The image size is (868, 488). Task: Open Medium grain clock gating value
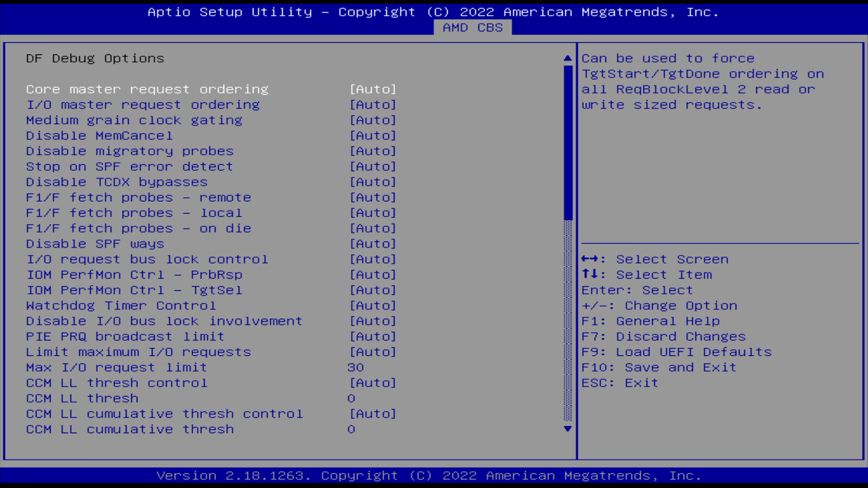373,120
